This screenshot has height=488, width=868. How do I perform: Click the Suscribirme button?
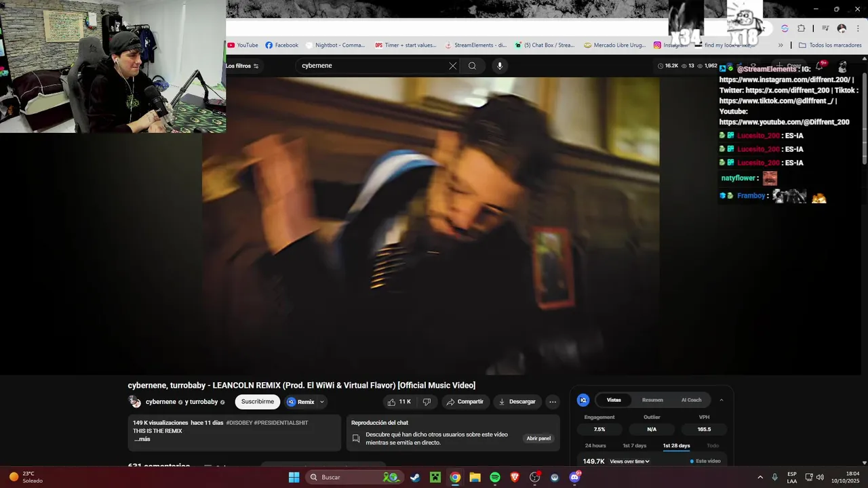258,402
